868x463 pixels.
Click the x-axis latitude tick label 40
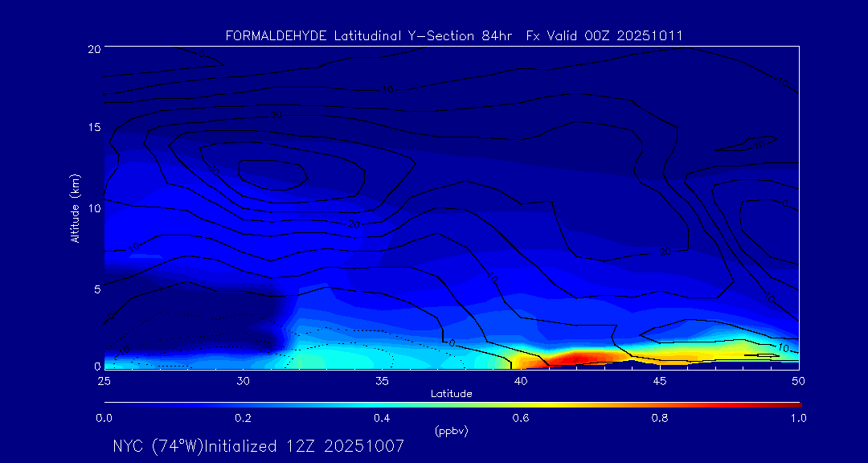(x=521, y=380)
